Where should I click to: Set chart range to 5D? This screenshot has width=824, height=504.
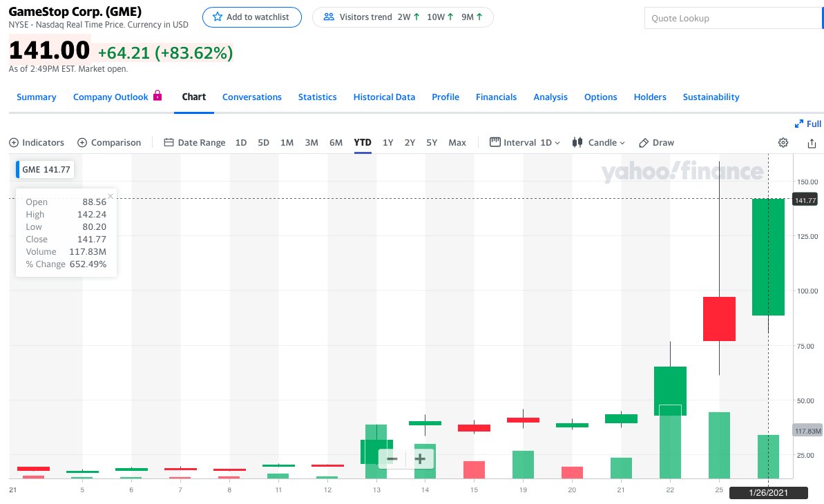click(263, 143)
